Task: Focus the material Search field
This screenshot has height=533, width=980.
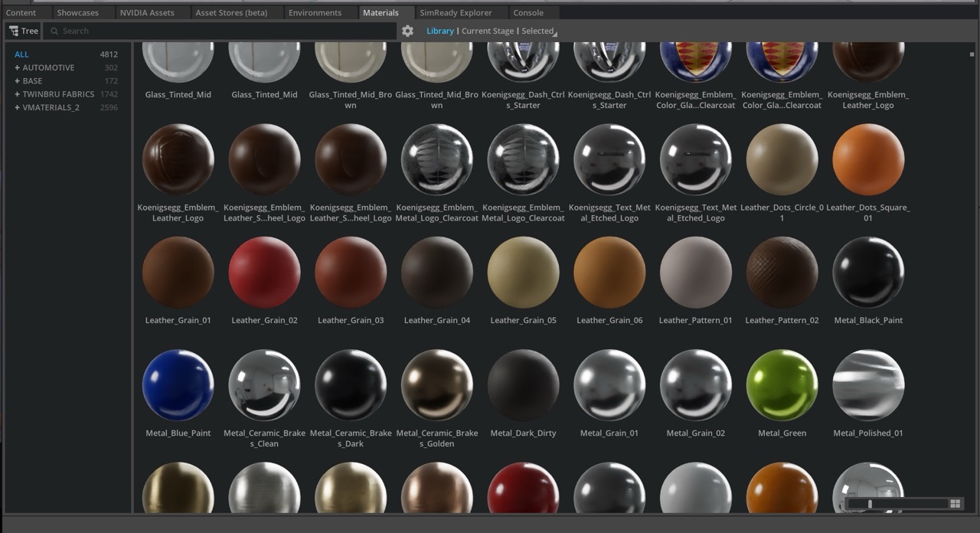Action: [220, 31]
